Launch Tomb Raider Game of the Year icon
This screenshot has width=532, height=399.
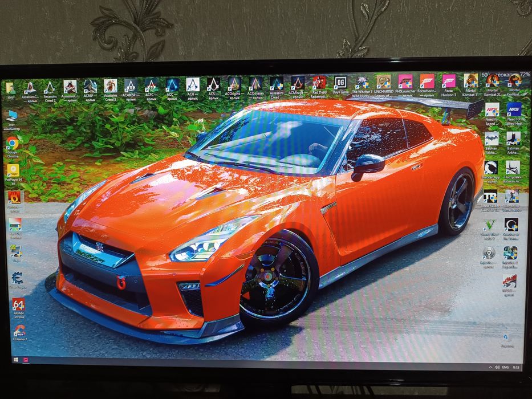(490, 201)
